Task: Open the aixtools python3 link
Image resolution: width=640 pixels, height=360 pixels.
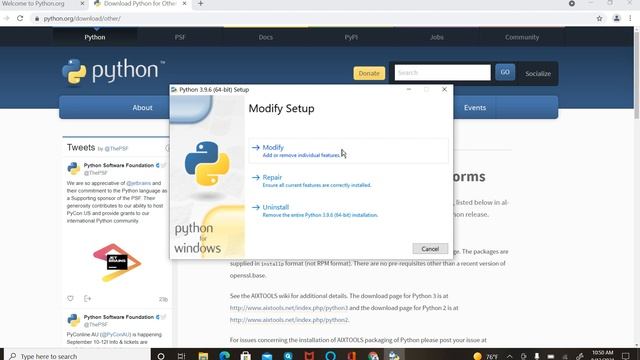Action: [x=289, y=308]
